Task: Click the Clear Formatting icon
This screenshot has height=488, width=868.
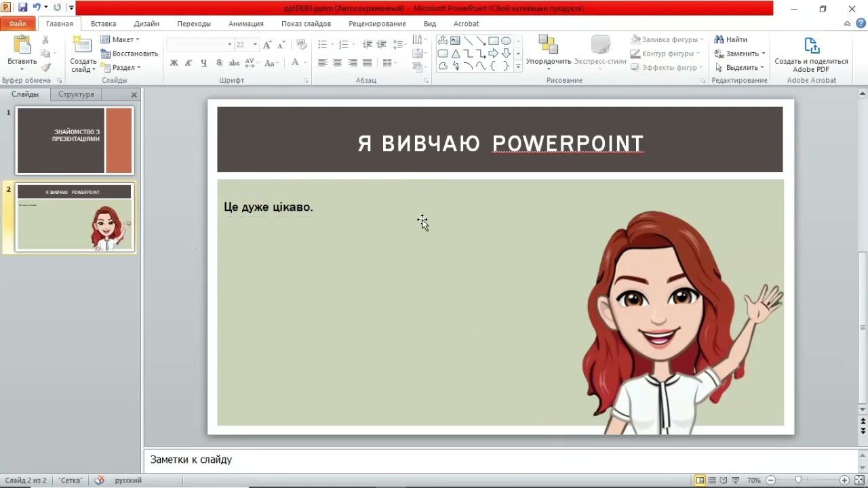Action: pos(302,45)
